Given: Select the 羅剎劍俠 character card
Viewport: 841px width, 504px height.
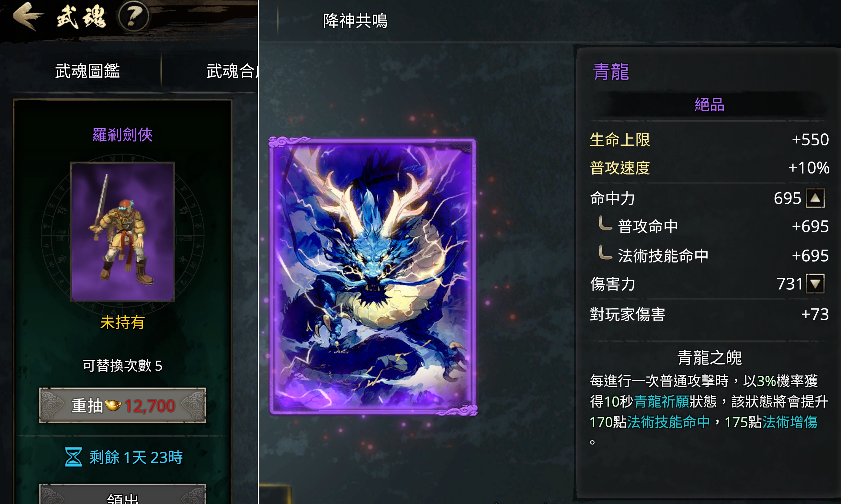Looking at the screenshot, I should coord(122,232).
